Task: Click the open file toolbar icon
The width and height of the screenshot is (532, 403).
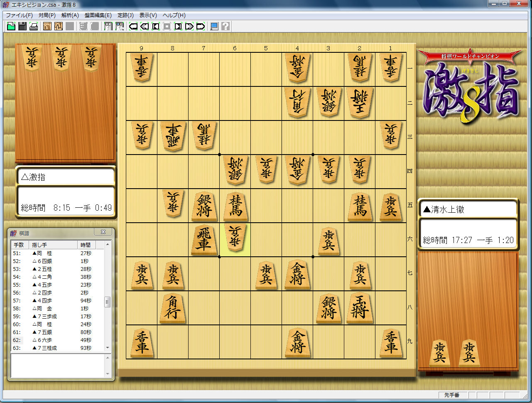Action: pyautogui.click(x=11, y=27)
